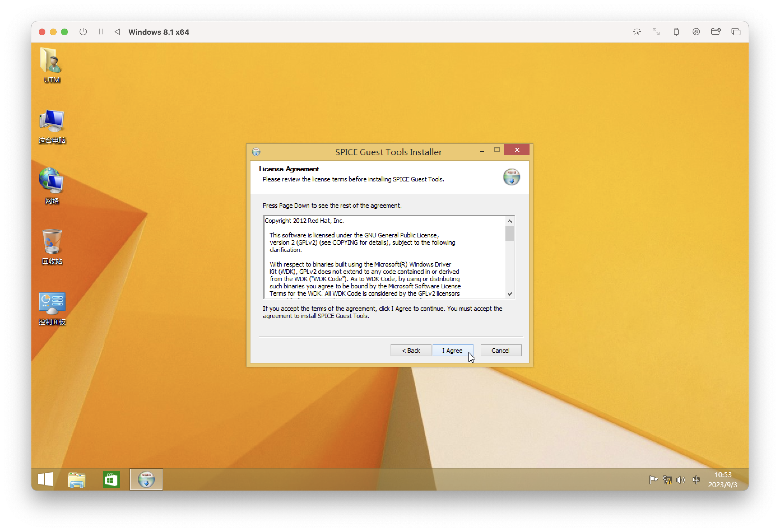This screenshot has height=532, width=780.
Task: Click the UTM capture mouse cursor icon
Action: coord(637,32)
